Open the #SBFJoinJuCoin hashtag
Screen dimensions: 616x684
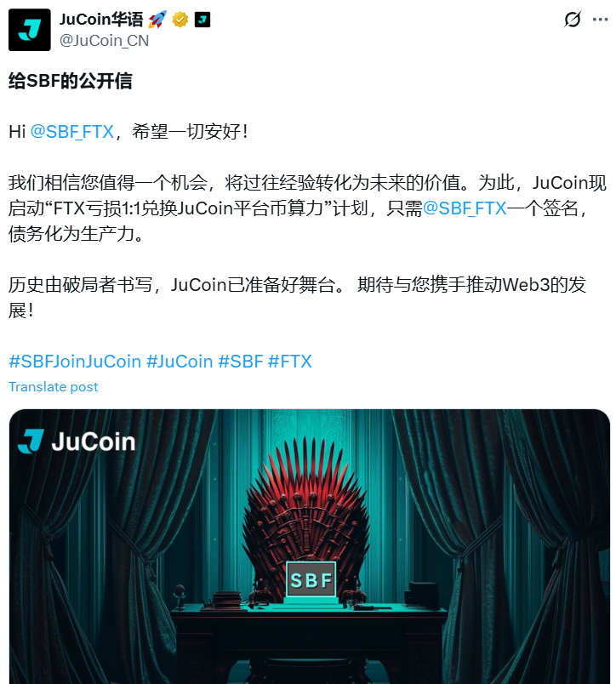75,362
